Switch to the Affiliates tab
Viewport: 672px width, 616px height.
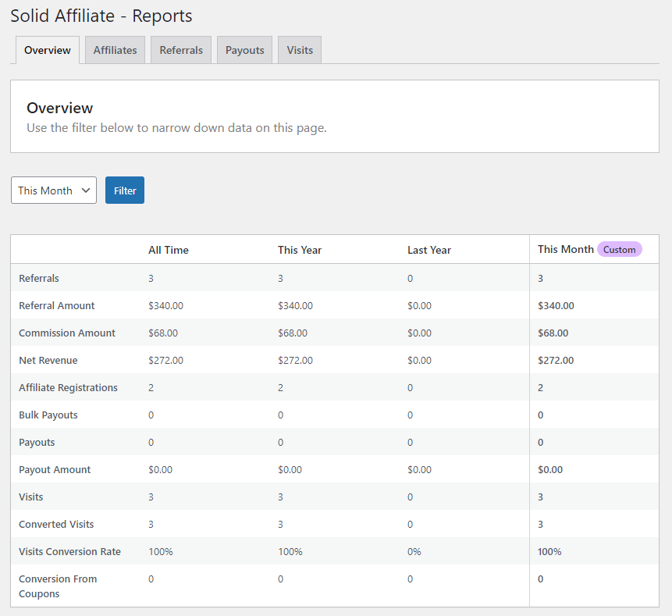coord(115,49)
